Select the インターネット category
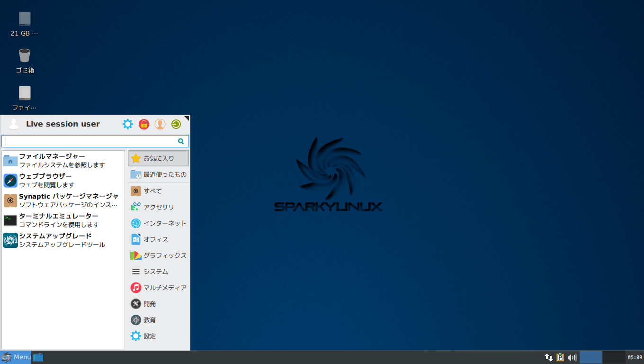This screenshot has height=364, width=644. pos(158,223)
